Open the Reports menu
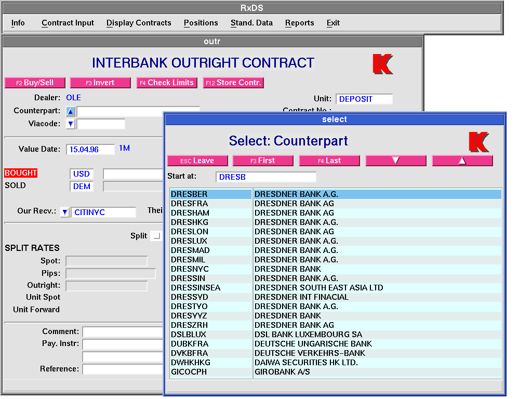Screen dimensions: 532x399 tap(300, 23)
